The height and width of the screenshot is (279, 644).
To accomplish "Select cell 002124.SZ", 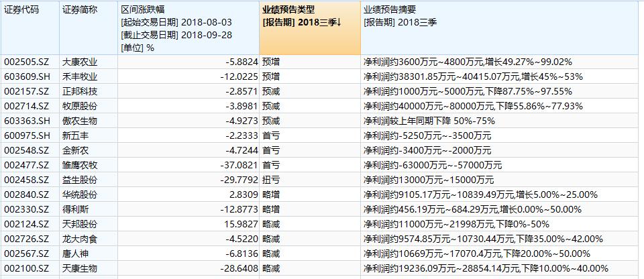I will click(30, 225).
